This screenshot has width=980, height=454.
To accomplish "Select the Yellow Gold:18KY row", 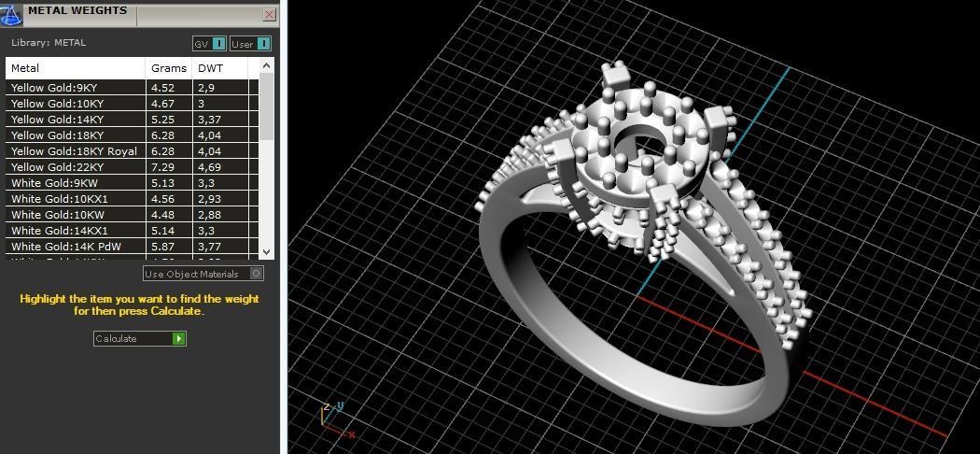I will pos(132,135).
